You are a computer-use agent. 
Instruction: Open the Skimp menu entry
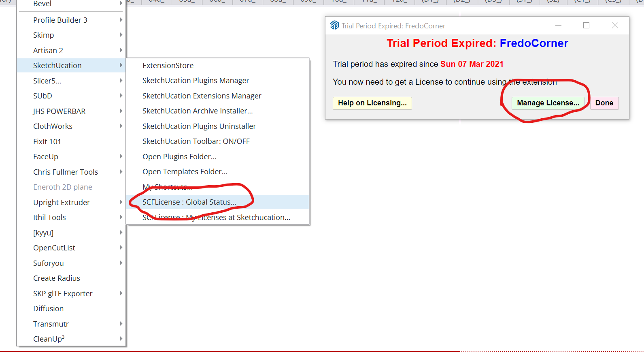pos(71,35)
